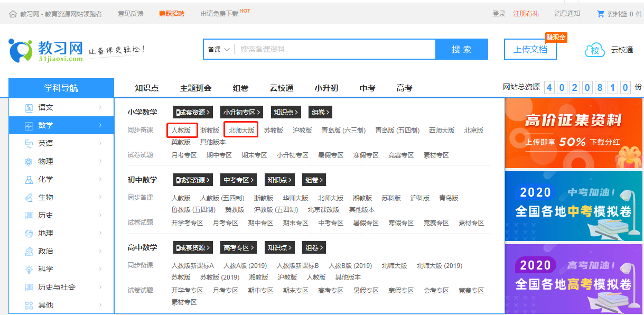Click the 科学 lightbulb icon

29,268
